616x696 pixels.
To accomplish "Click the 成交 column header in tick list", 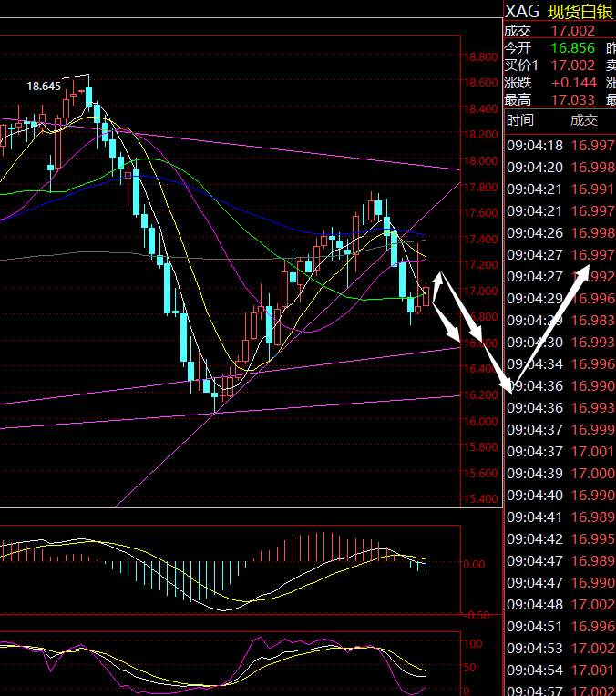I will tap(584, 120).
